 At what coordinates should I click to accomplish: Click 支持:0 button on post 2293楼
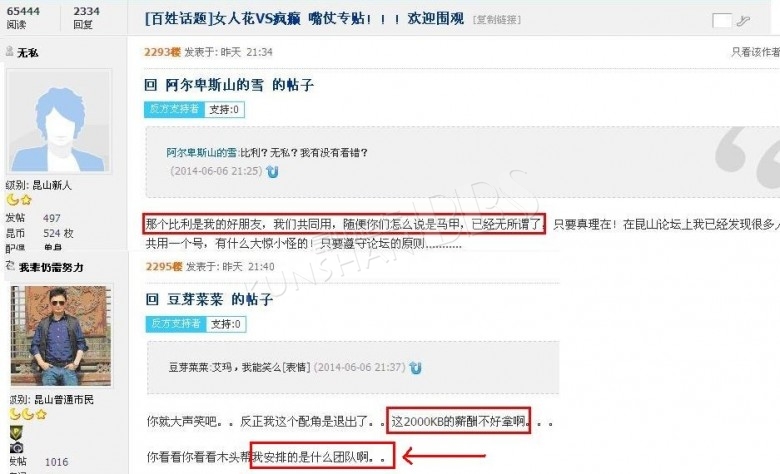pos(224,109)
